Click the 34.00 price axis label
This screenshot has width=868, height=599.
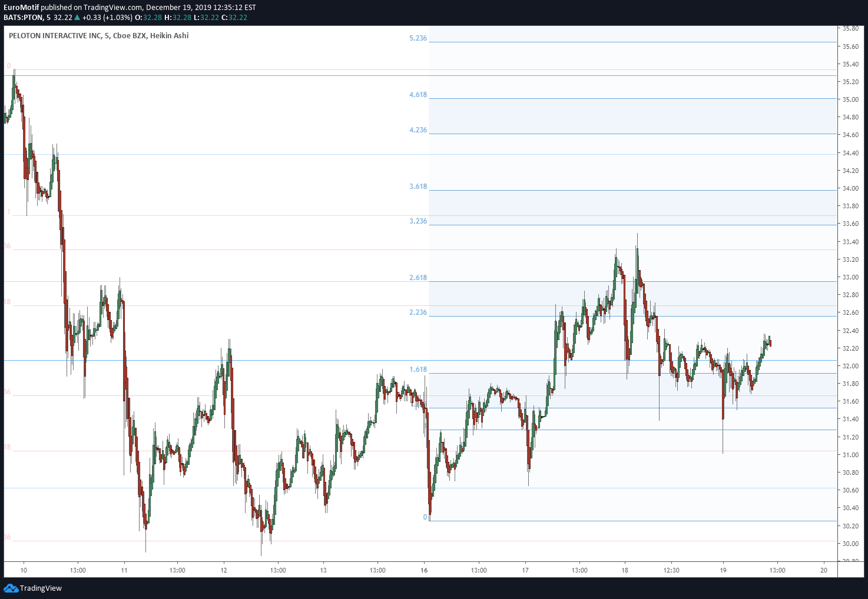(x=850, y=188)
